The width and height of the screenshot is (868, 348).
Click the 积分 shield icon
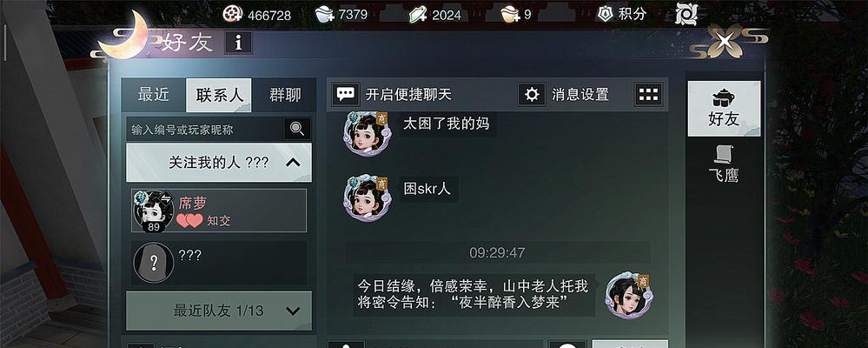pyautogui.click(x=605, y=14)
